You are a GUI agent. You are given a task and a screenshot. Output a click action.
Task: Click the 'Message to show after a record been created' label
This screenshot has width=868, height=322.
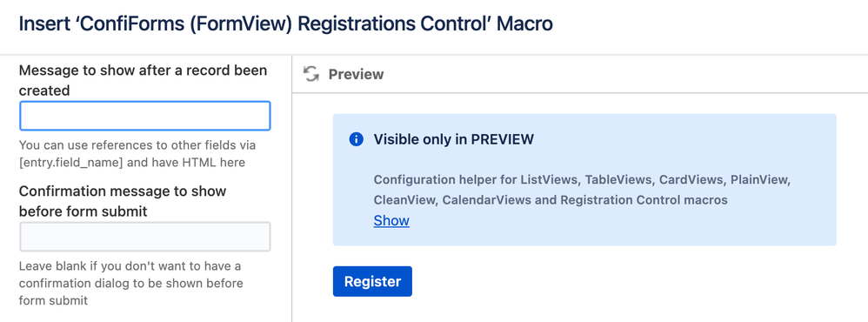coord(143,80)
